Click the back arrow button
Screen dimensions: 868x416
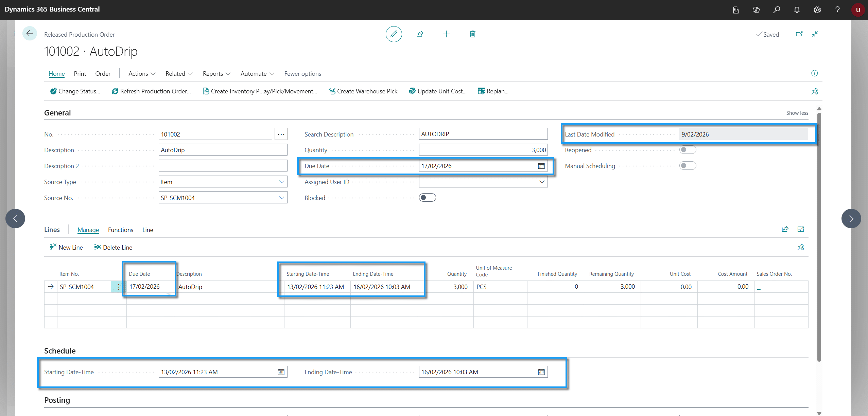[30, 34]
